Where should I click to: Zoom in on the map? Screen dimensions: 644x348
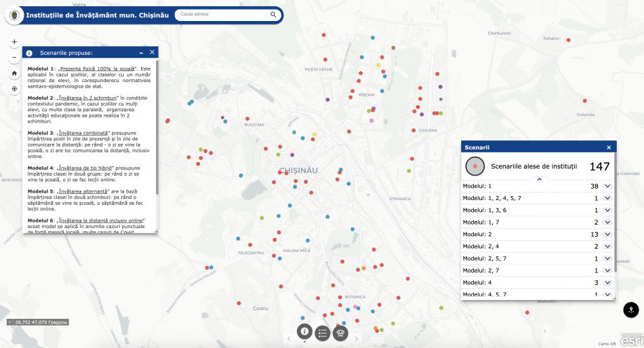14,42
